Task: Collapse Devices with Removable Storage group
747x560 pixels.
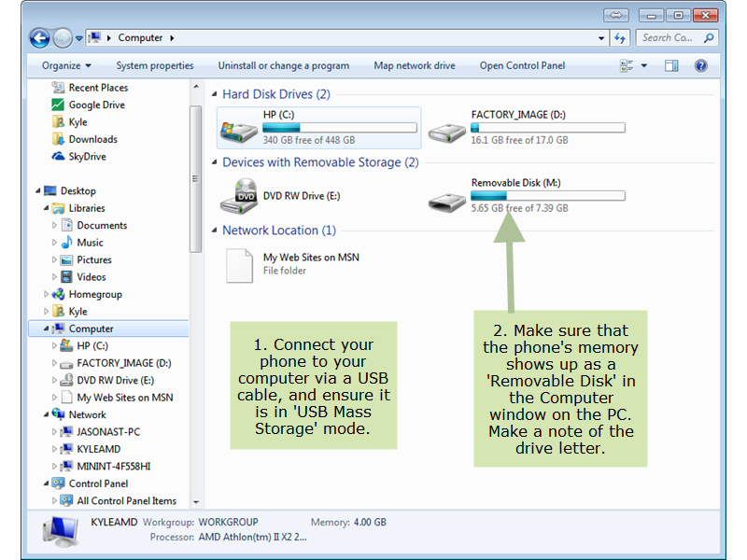Action: [215, 162]
